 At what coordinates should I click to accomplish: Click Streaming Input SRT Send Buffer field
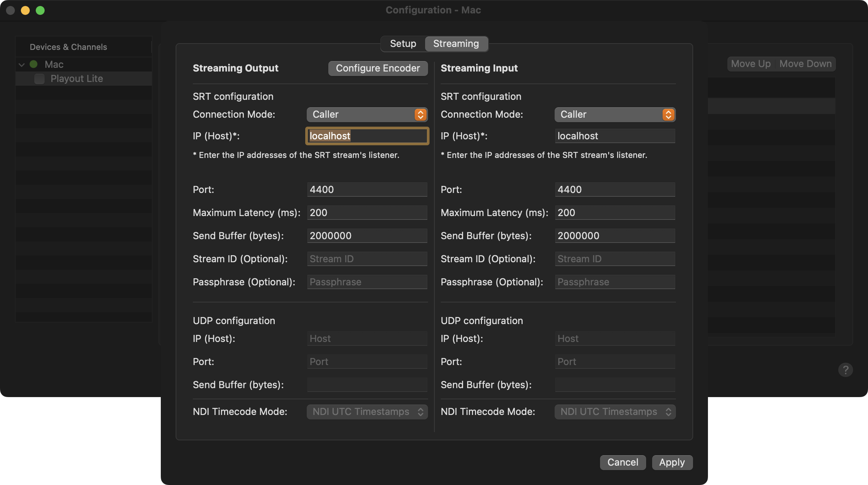[x=615, y=236]
